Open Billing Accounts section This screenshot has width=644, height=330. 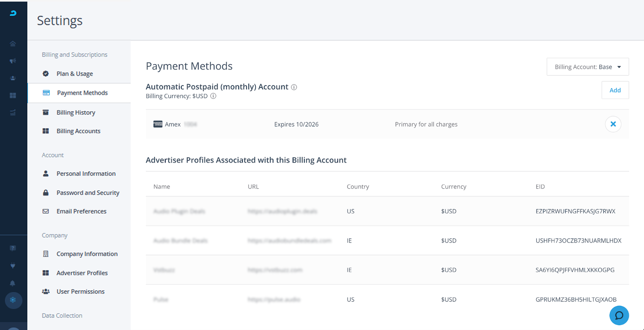tap(78, 131)
